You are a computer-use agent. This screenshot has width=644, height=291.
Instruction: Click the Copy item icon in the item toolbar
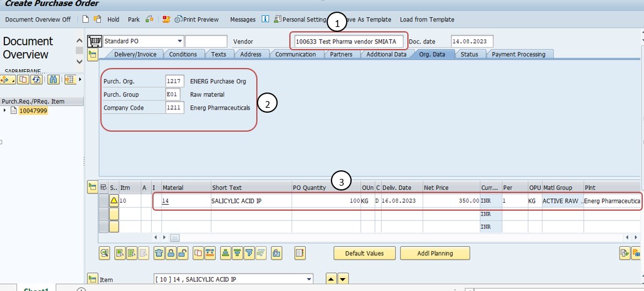click(198, 253)
